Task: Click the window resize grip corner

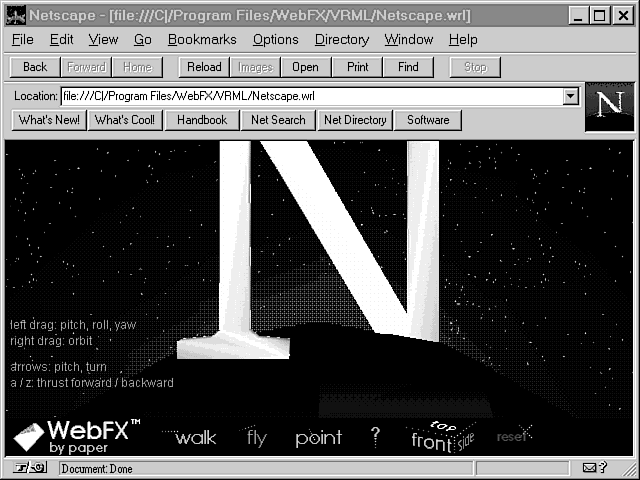Action: 628,469
